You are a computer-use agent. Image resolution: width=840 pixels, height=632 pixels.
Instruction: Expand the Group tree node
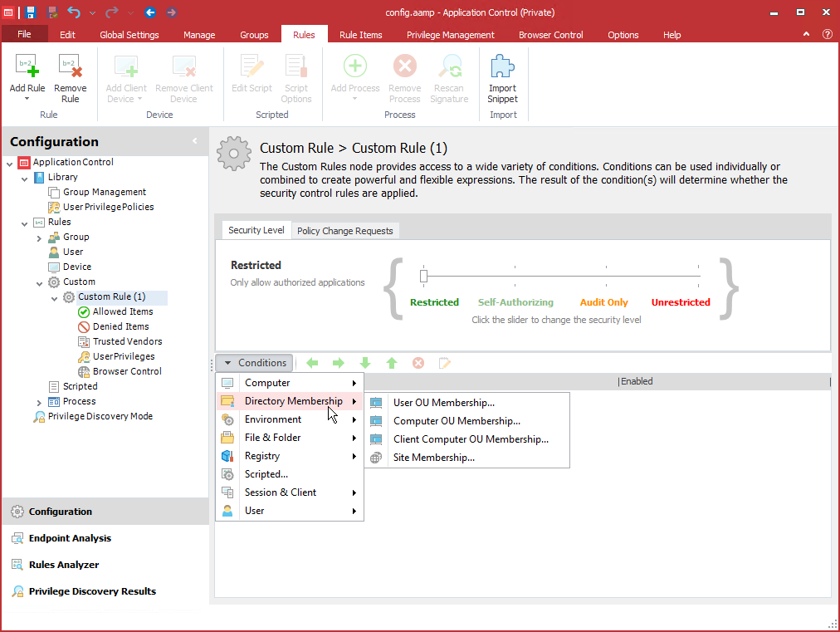(39, 238)
